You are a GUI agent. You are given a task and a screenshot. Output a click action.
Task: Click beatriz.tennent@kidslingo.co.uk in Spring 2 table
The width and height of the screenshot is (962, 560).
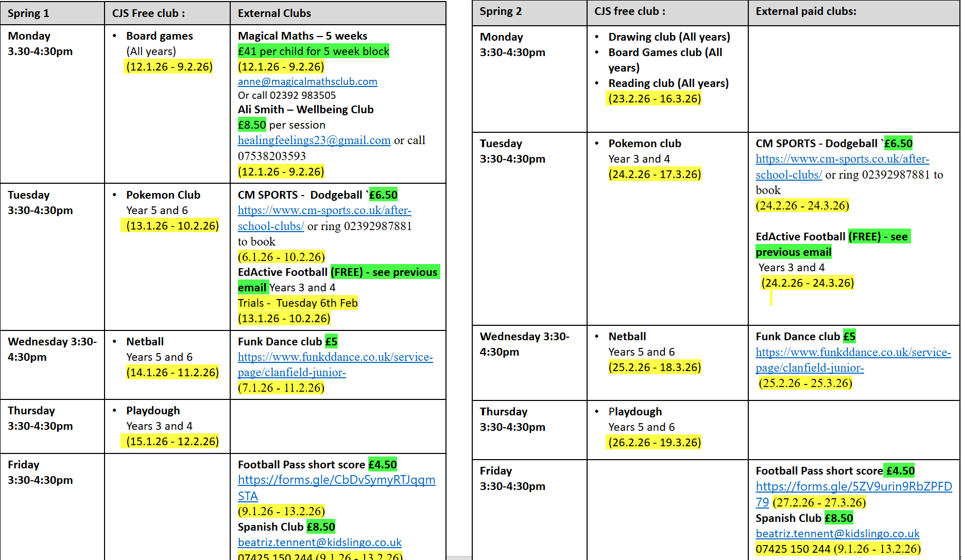pyautogui.click(x=837, y=533)
